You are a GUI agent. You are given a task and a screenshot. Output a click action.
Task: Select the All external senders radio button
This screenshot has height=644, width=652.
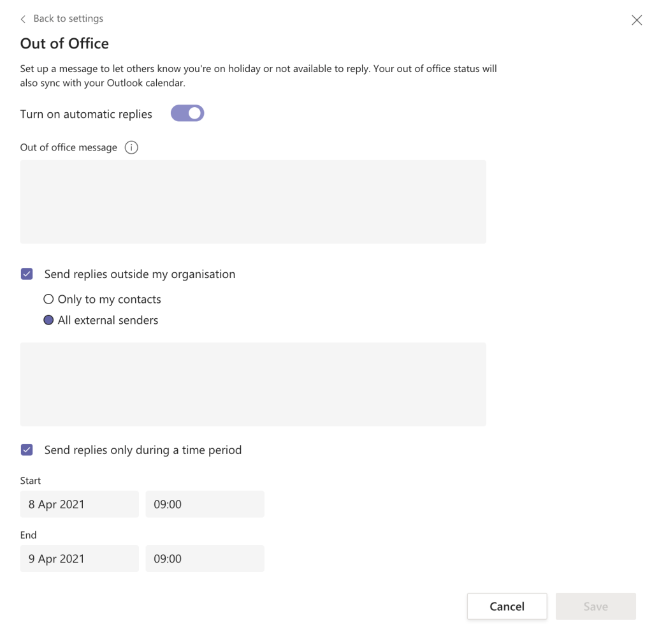(x=48, y=320)
